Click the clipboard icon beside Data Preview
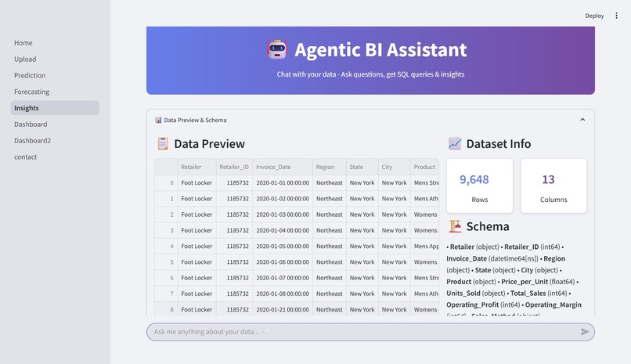Image resolution: width=631 pixels, height=364 pixels. click(x=163, y=143)
